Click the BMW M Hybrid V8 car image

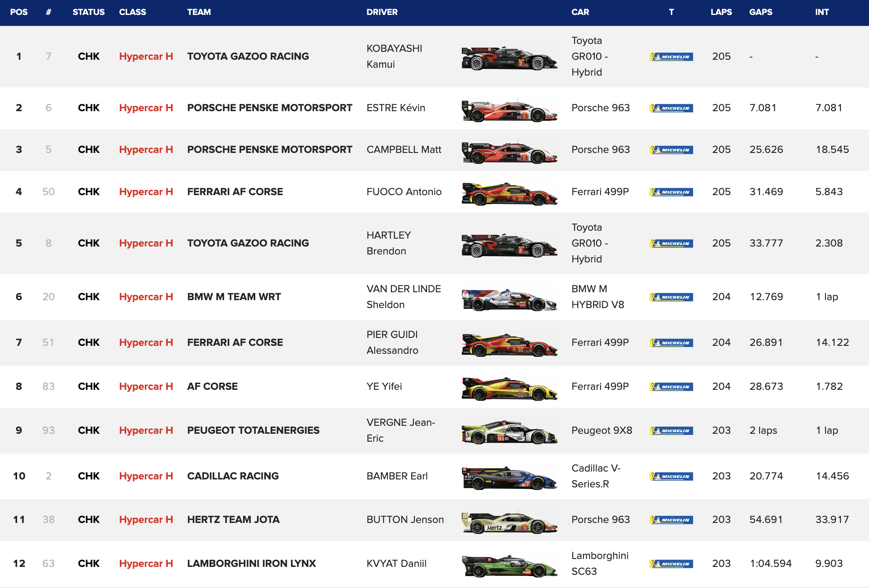click(x=509, y=299)
